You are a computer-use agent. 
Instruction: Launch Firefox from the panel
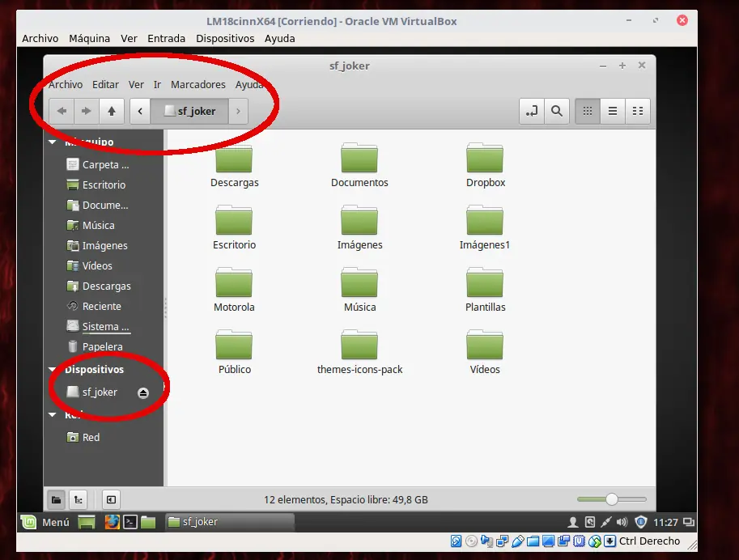pos(112,522)
